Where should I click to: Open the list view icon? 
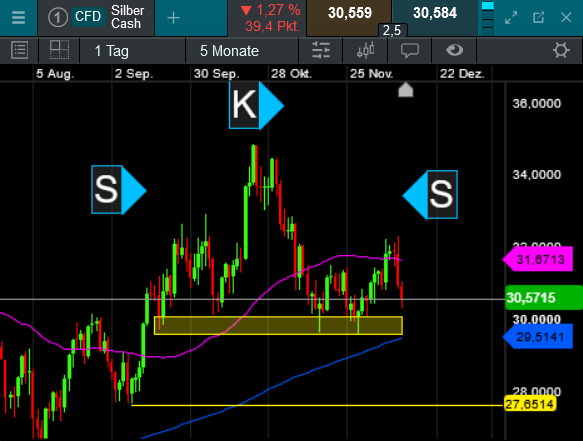[x=19, y=50]
